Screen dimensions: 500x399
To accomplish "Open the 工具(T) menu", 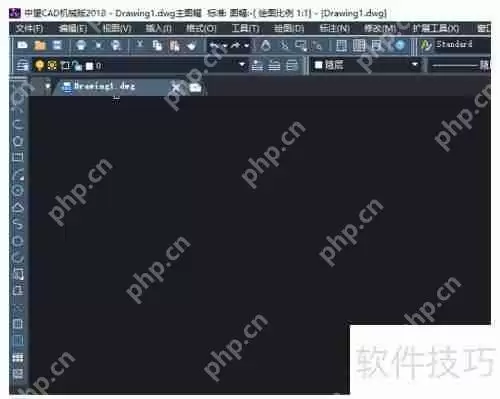I will [246, 29].
